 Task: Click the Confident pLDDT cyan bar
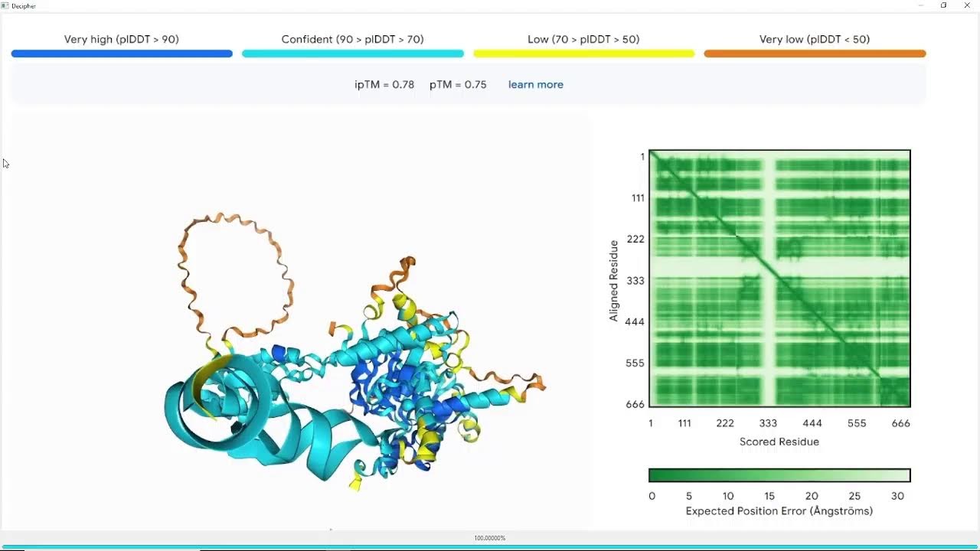click(x=353, y=54)
